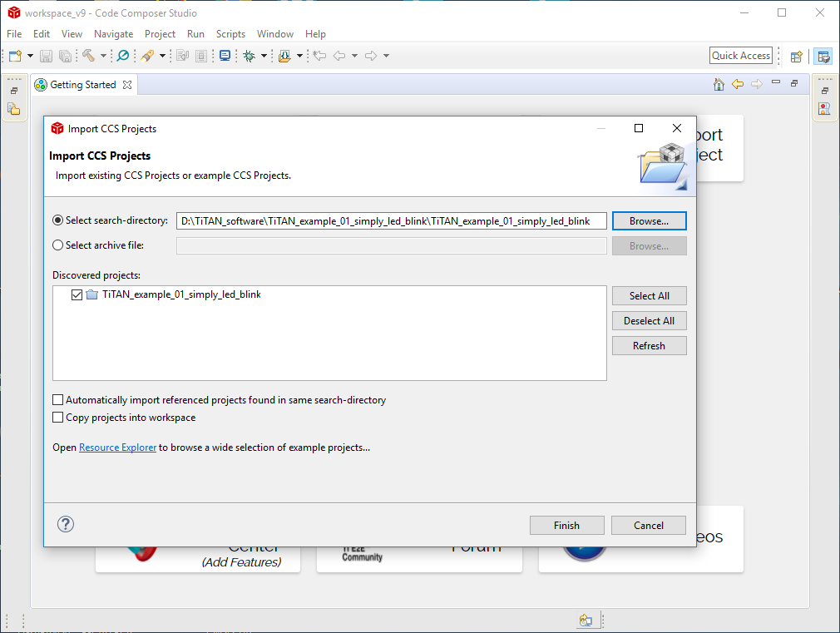Click the Skip All Breakpoints icon

(x=123, y=55)
